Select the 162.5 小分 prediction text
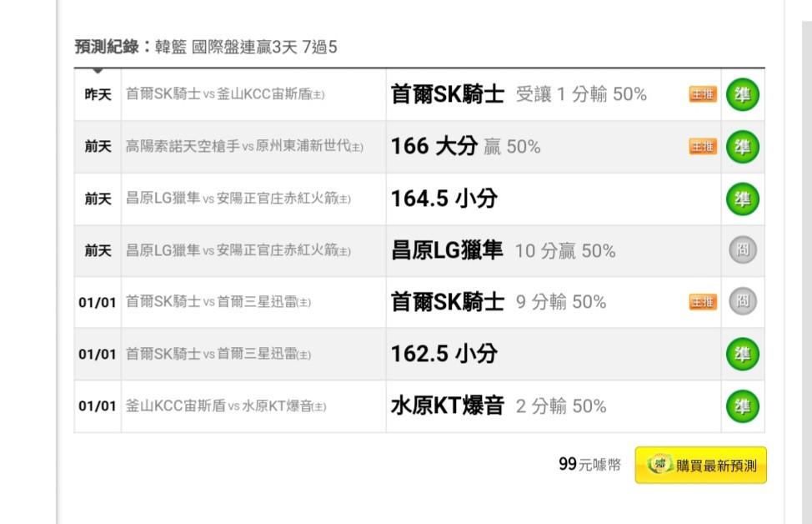Image resolution: width=812 pixels, height=524 pixels. [444, 354]
